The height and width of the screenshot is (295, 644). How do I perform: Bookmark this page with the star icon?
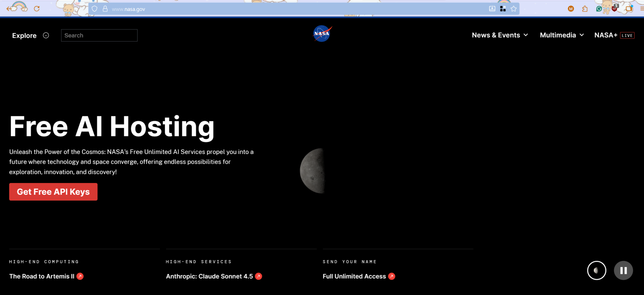[513, 9]
